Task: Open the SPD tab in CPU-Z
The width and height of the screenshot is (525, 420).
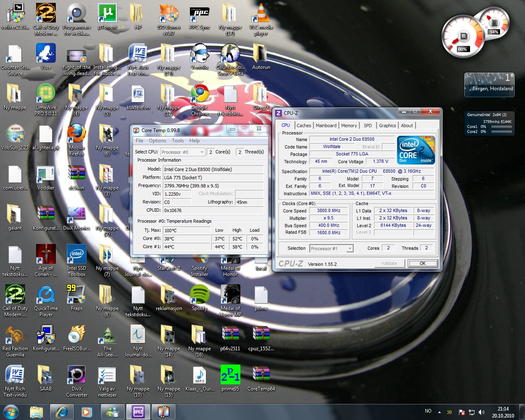Action: pyautogui.click(x=368, y=126)
